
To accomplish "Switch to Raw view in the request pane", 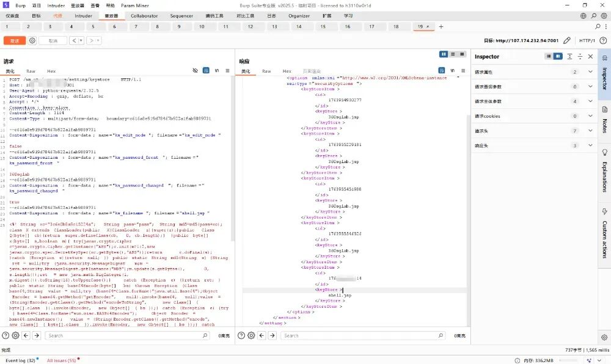I will (x=31, y=71).
